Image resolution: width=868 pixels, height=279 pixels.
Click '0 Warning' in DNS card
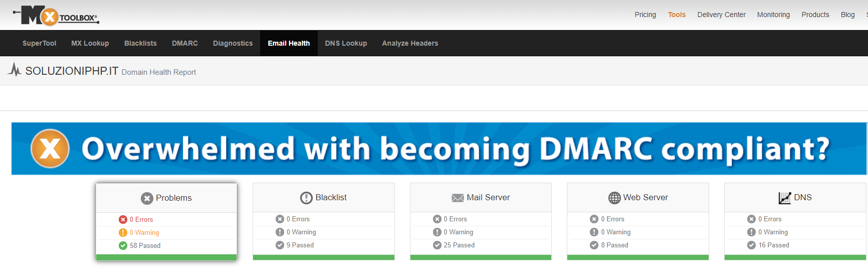pos(773,232)
